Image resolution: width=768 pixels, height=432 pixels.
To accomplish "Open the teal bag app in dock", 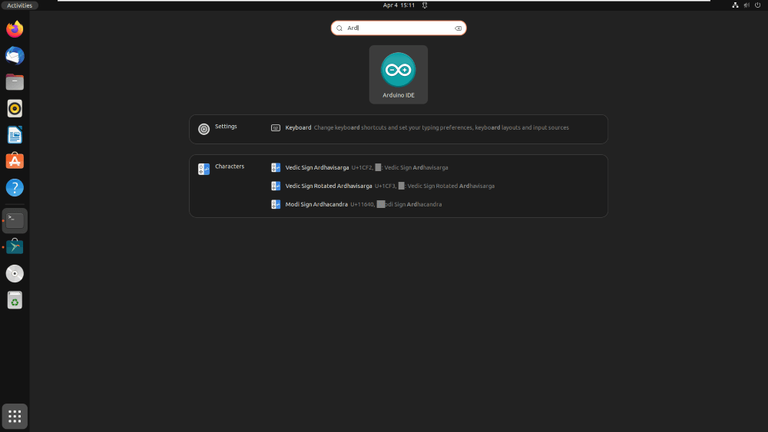I will (x=15, y=247).
